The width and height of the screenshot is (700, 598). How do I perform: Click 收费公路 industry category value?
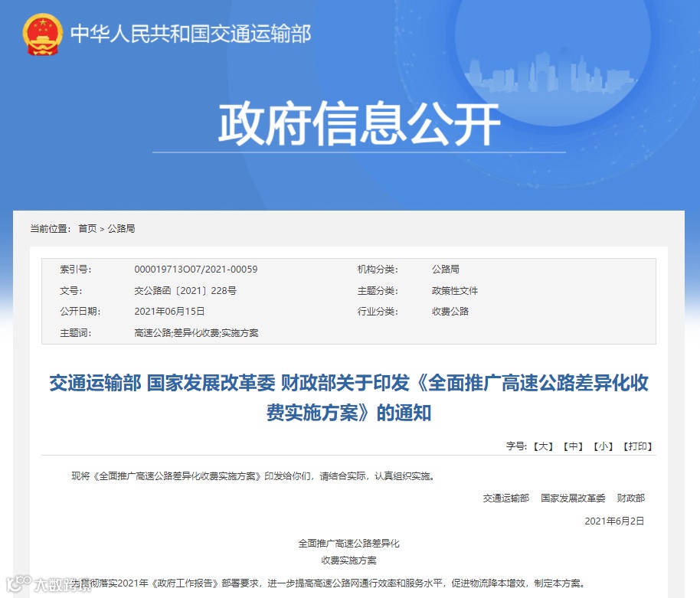point(450,311)
